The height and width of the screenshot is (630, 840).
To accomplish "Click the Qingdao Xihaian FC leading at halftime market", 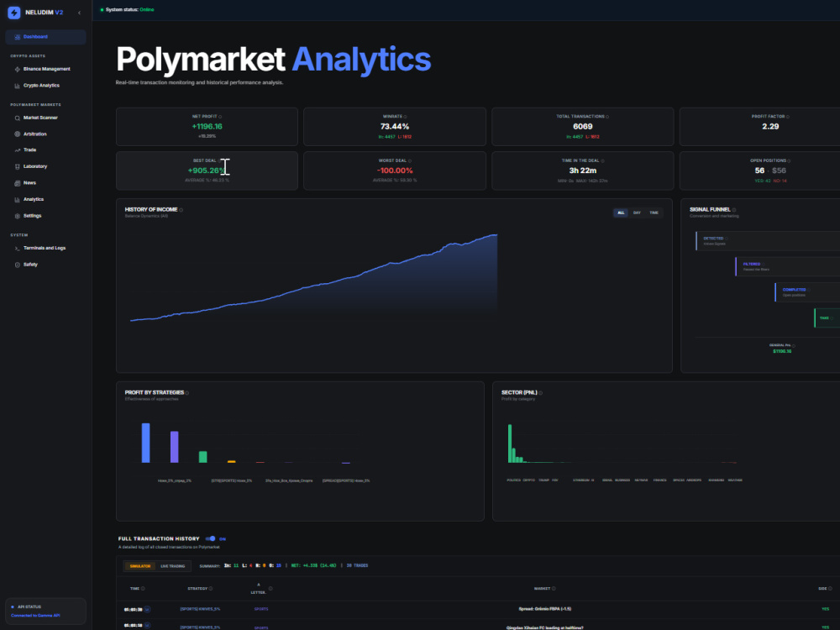I will 545,627.
